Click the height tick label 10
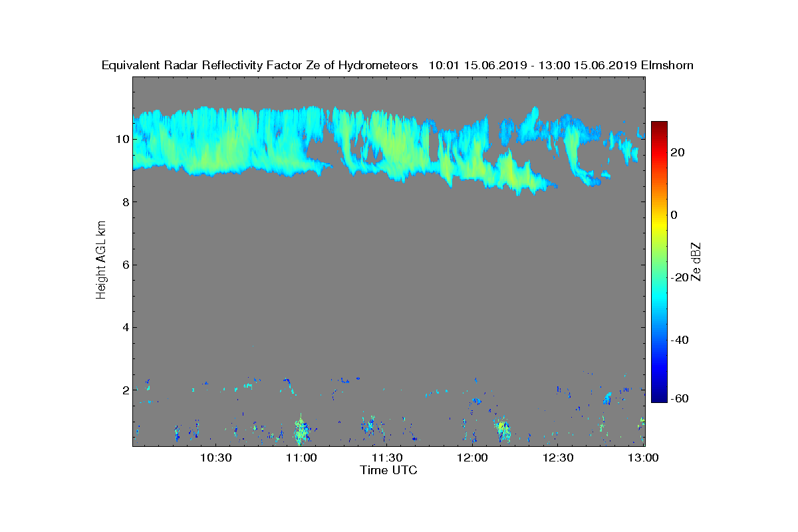Image resolution: width=798 pixels, height=532 pixels. pos(122,139)
